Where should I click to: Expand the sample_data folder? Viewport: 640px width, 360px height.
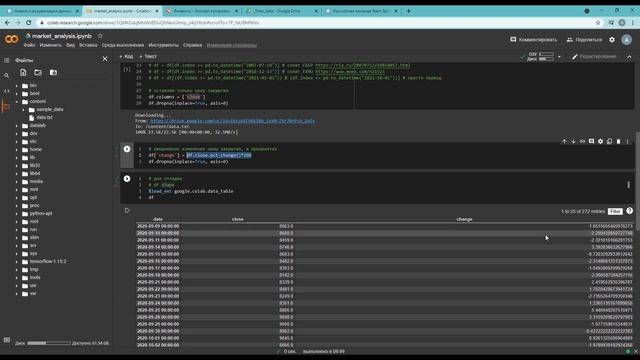tap(23, 110)
